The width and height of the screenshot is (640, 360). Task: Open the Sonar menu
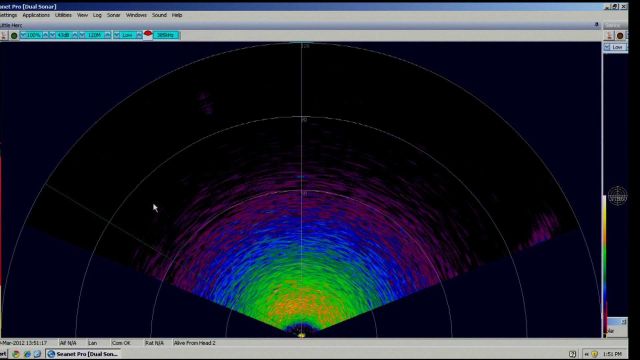113,15
